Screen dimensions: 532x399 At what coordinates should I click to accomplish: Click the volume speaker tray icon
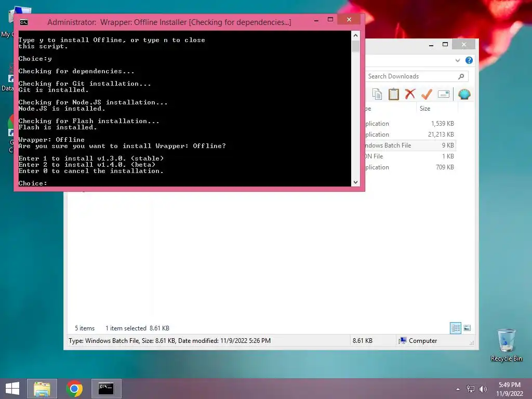coord(483,389)
